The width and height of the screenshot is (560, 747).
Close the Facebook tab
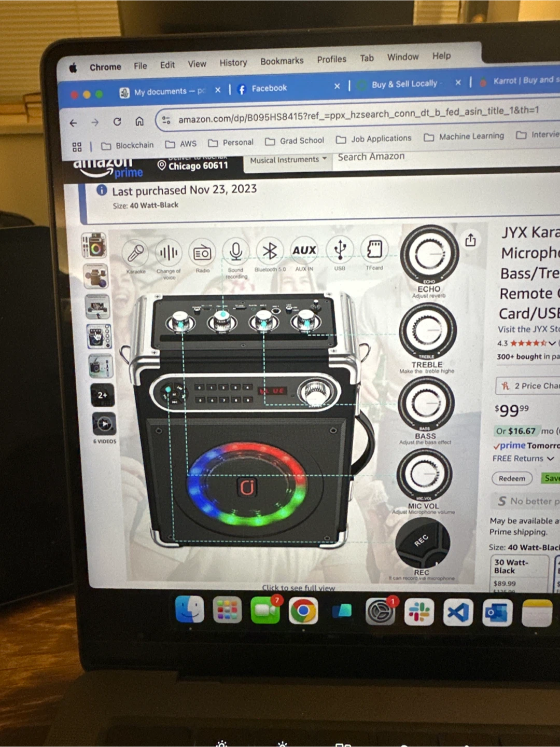pos(337,86)
